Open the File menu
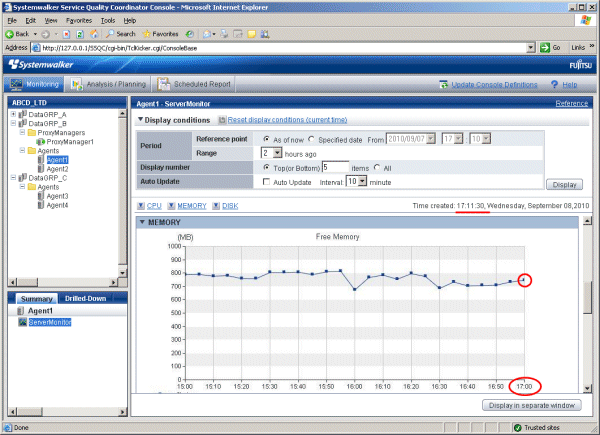The image size is (600, 435). 12,21
